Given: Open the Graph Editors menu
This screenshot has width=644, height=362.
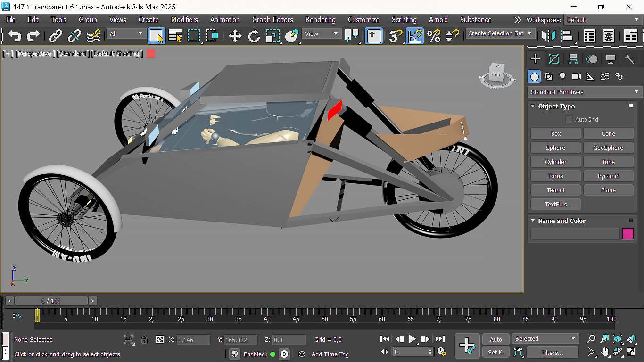Looking at the screenshot, I should click(272, 20).
